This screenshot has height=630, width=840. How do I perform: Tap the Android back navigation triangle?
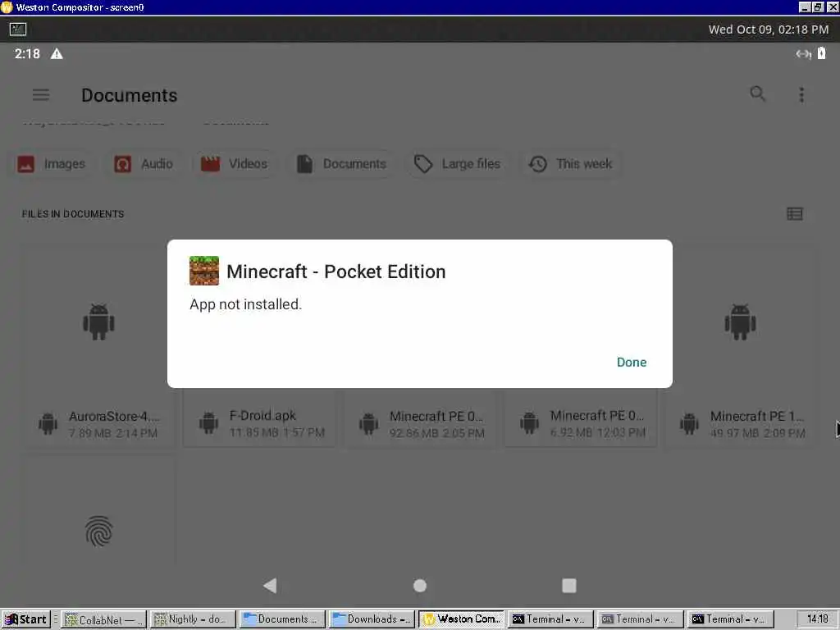(270, 586)
